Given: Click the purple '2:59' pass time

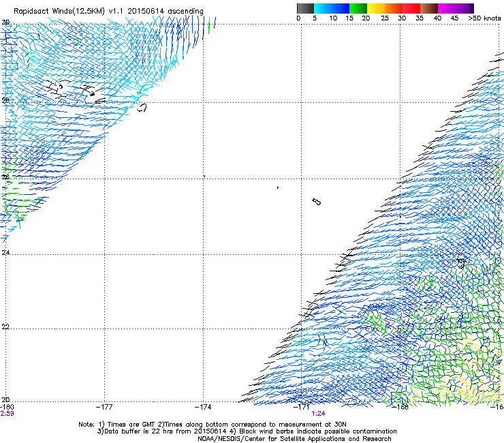Looking at the screenshot, I should 7,414.
